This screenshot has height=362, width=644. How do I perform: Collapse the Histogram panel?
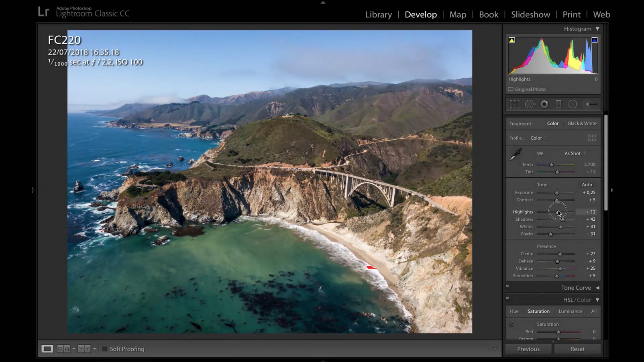(x=597, y=29)
